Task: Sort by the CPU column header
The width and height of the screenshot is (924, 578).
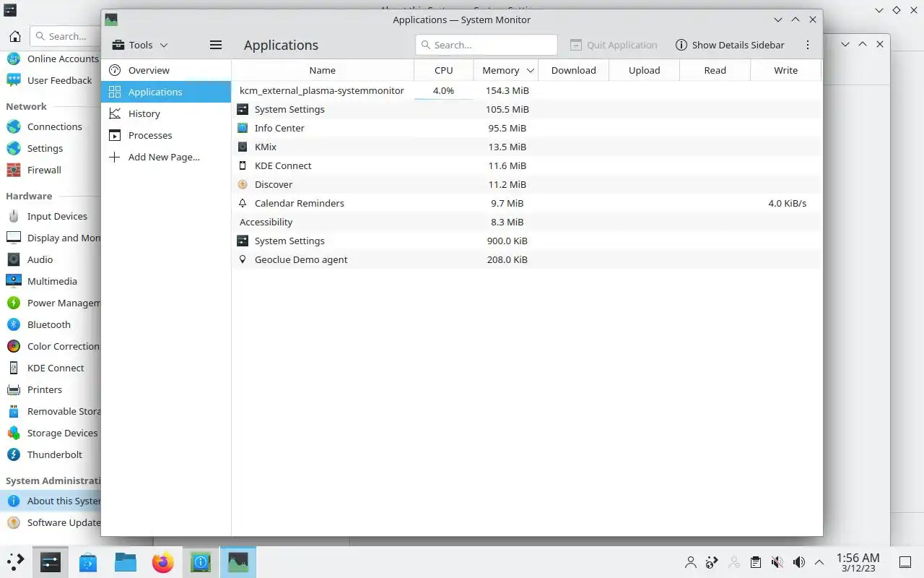Action: pos(444,70)
